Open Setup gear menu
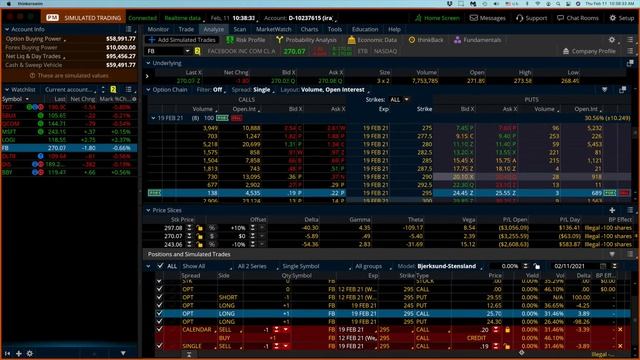Image resolution: width=640 pixels, height=360 pixels. tap(621, 18)
